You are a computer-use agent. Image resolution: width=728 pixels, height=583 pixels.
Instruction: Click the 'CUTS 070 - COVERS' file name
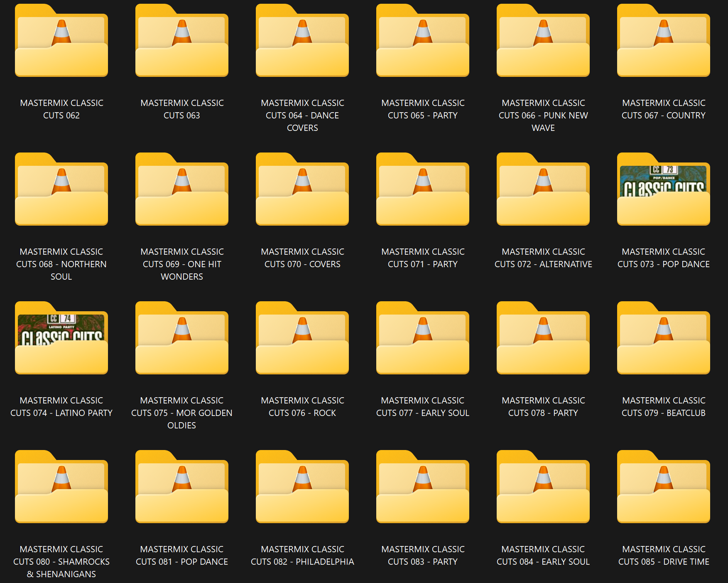[x=302, y=264]
